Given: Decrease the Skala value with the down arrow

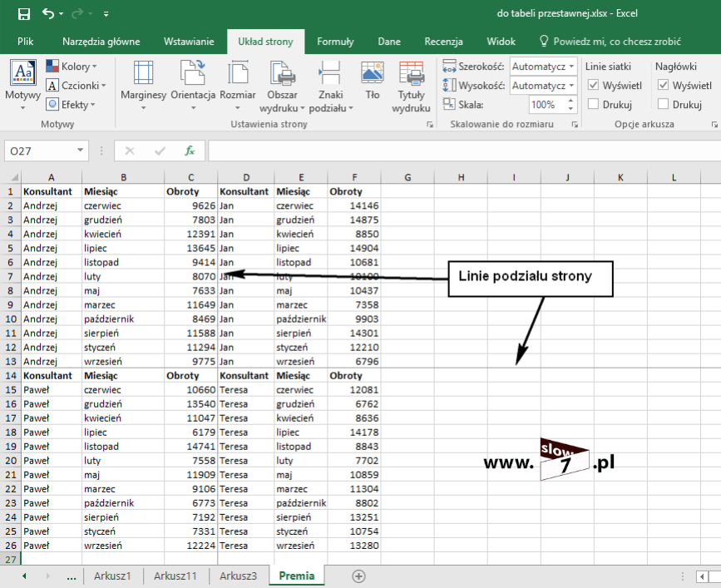Looking at the screenshot, I should [x=570, y=109].
